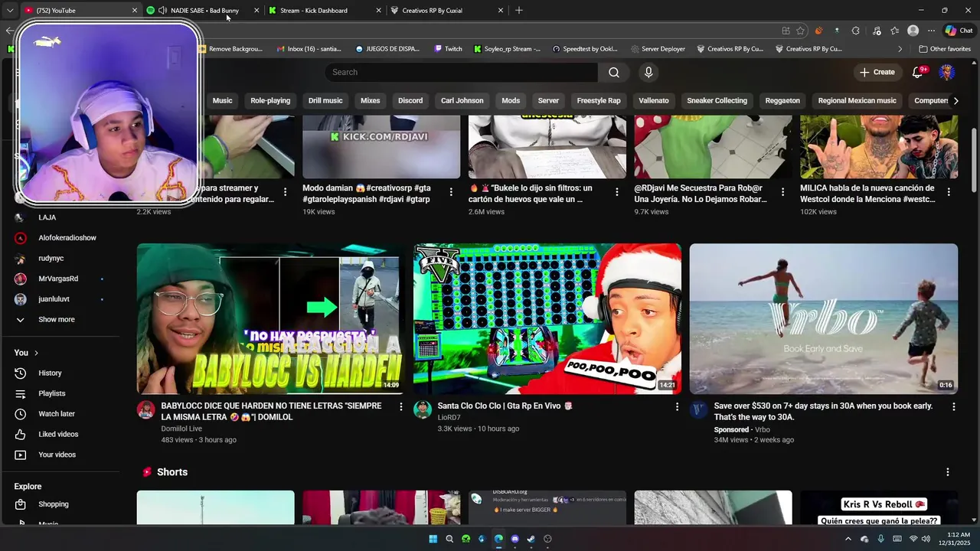The height and width of the screenshot is (551, 980).
Task: Open options menu for Shorts section
Action: [x=948, y=472]
